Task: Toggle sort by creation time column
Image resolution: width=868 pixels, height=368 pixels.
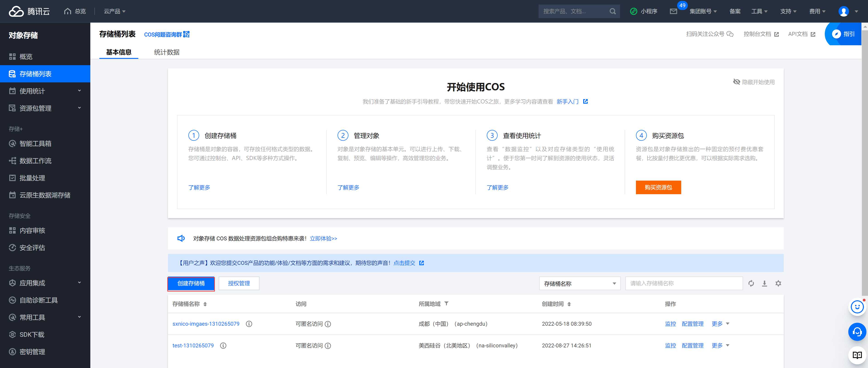Action: click(569, 304)
